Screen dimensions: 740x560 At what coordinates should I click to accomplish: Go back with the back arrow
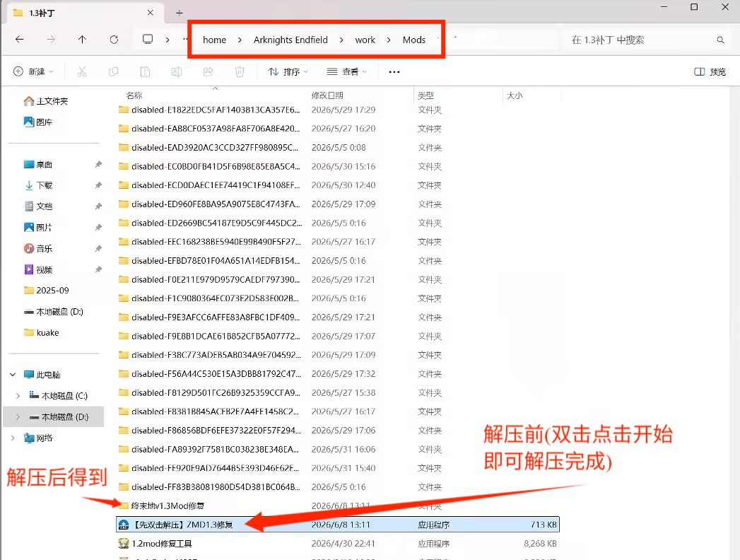click(x=19, y=40)
